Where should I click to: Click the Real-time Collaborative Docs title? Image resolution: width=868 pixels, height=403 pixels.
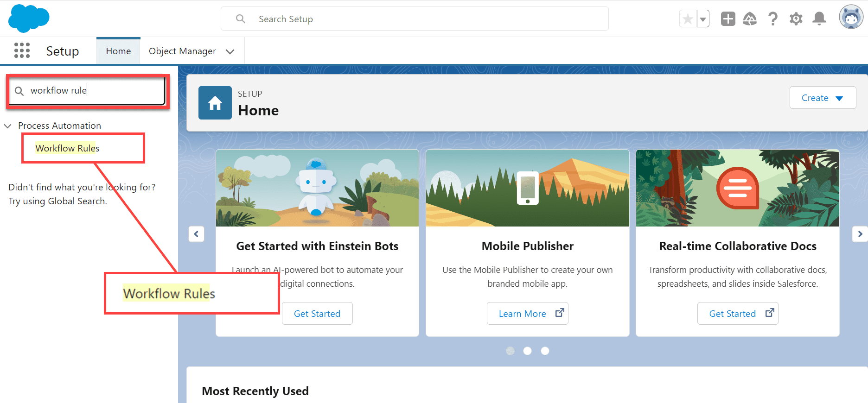pos(738,246)
